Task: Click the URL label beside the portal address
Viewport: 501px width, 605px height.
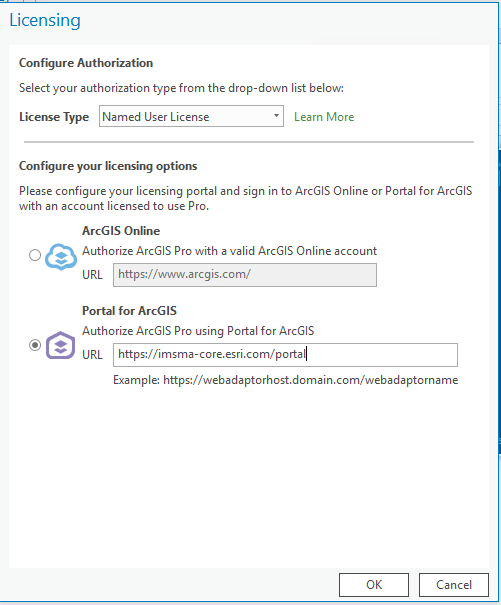Action: [92, 355]
